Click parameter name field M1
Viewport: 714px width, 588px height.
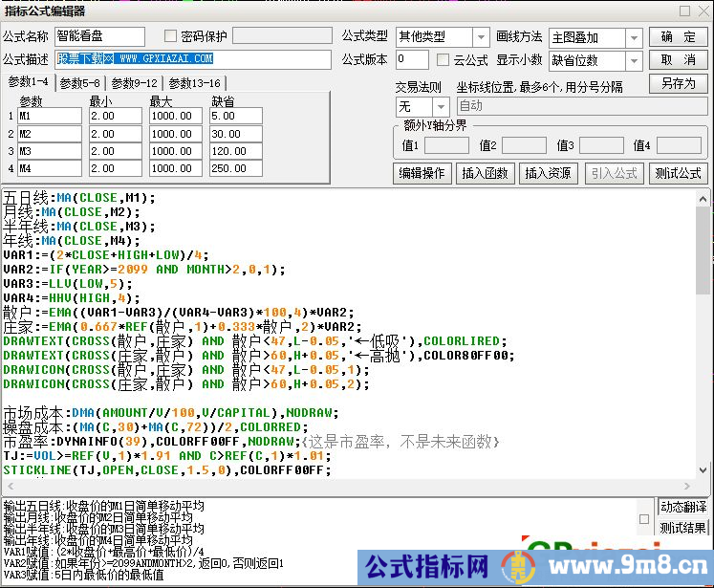click(x=49, y=116)
